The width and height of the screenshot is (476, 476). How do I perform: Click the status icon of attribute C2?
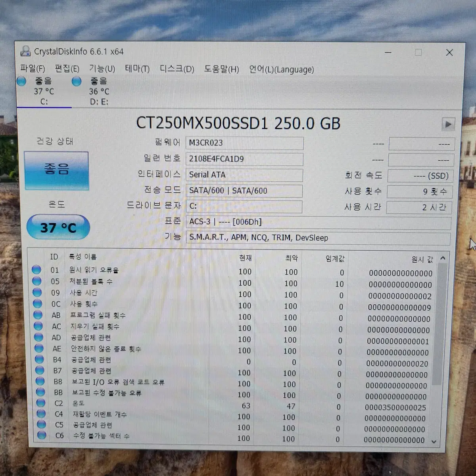point(41,403)
